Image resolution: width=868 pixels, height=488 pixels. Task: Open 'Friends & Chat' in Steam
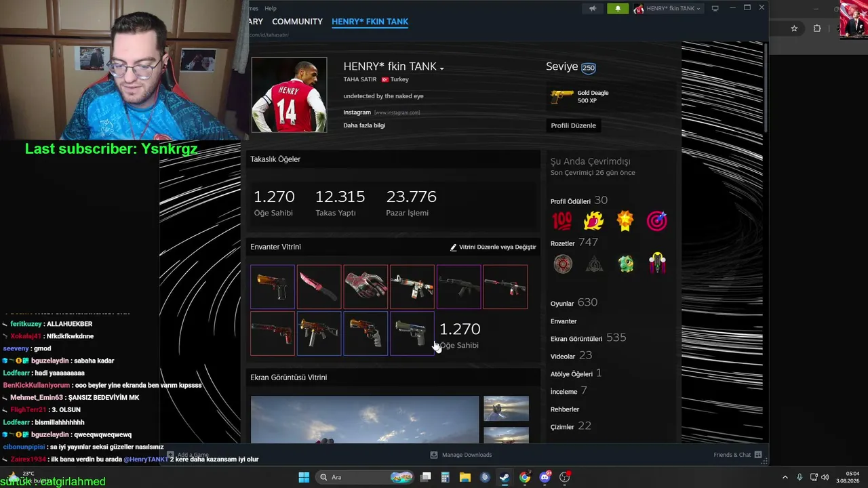pyautogui.click(x=737, y=455)
